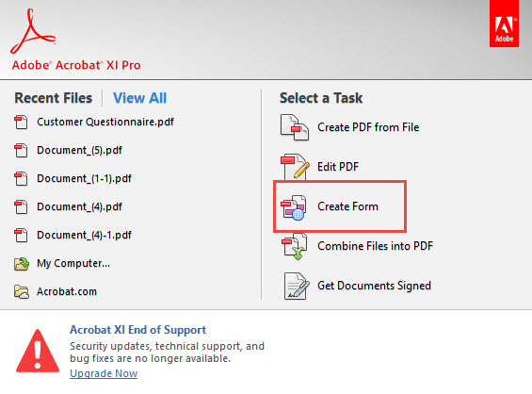Viewport: 532px width, 394px height.
Task: Click the Combine Files into PDF icon
Action: tap(294, 246)
